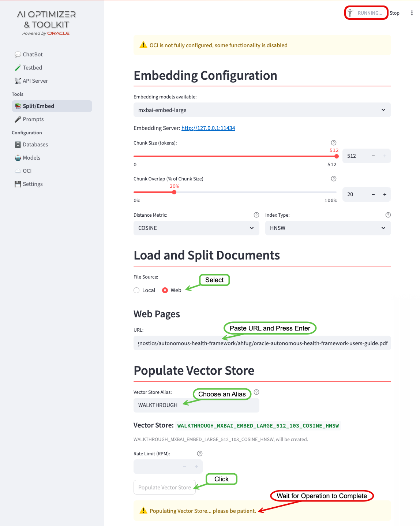Click the running status figure icon
Screen dimensions: 420x526
point(350,13)
